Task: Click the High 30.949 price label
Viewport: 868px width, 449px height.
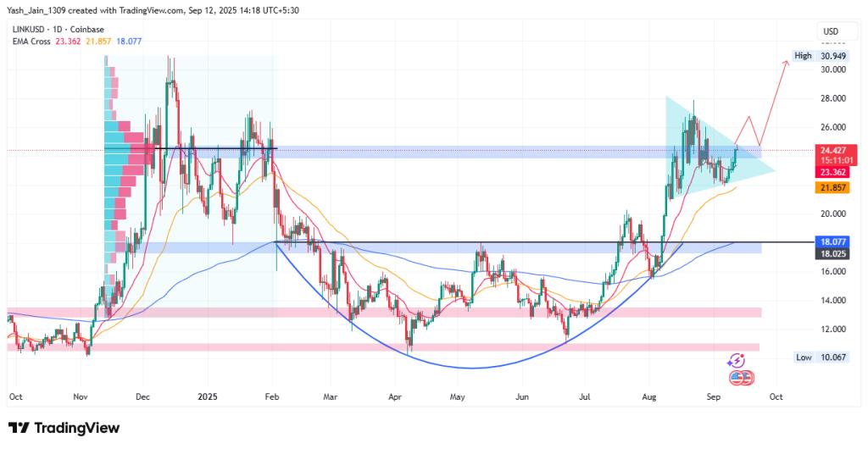Action: coord(831,56)
